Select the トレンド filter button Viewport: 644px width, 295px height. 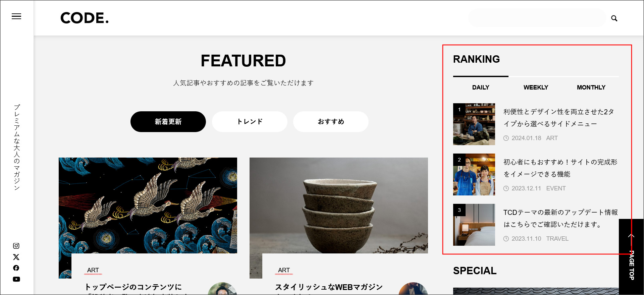coord(250,122)
